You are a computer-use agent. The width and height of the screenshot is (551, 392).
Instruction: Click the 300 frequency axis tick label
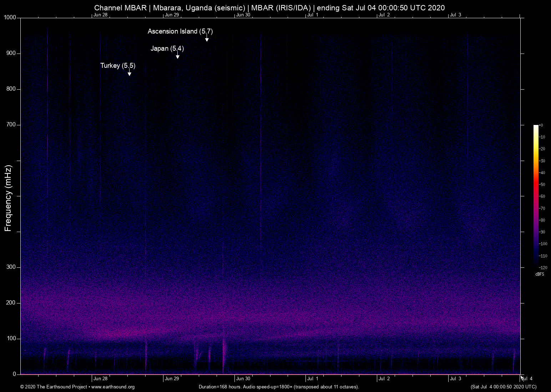[x=11, y=267]
